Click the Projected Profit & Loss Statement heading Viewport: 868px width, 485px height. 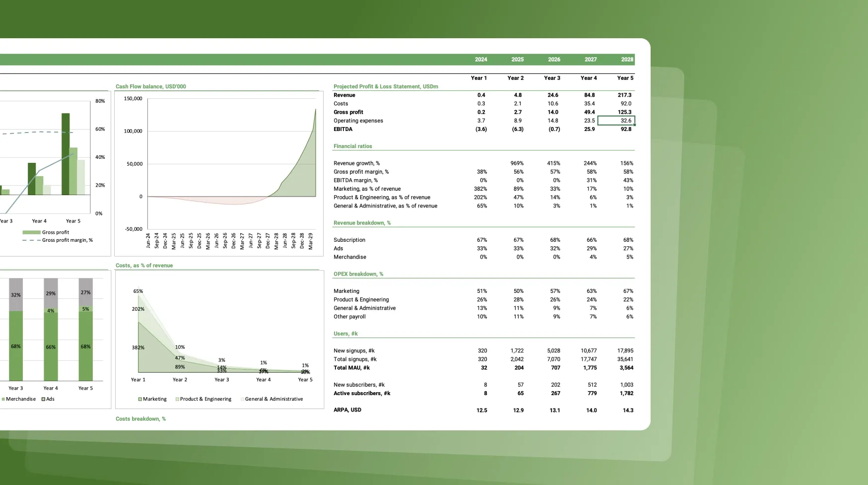coord(386,86)
